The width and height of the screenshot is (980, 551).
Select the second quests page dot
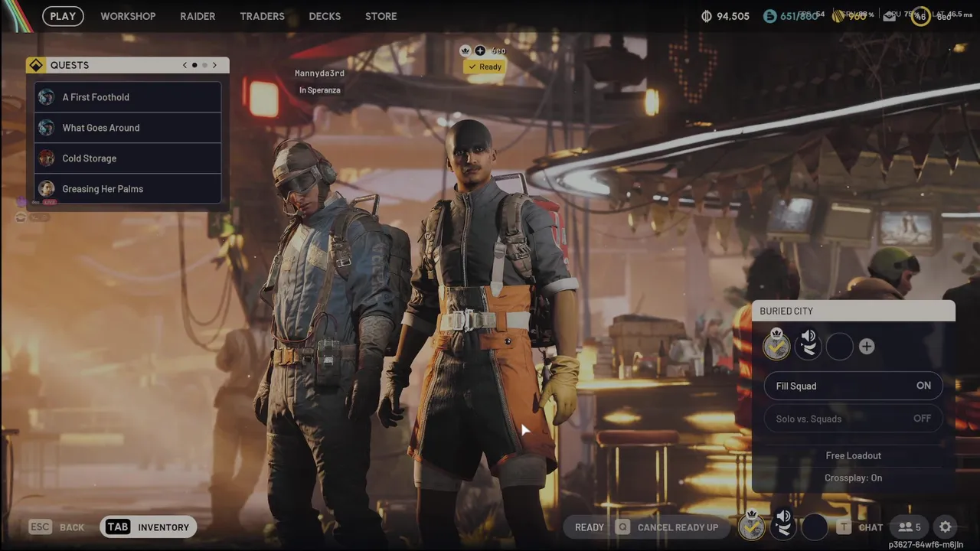click(x=204, y=65)
